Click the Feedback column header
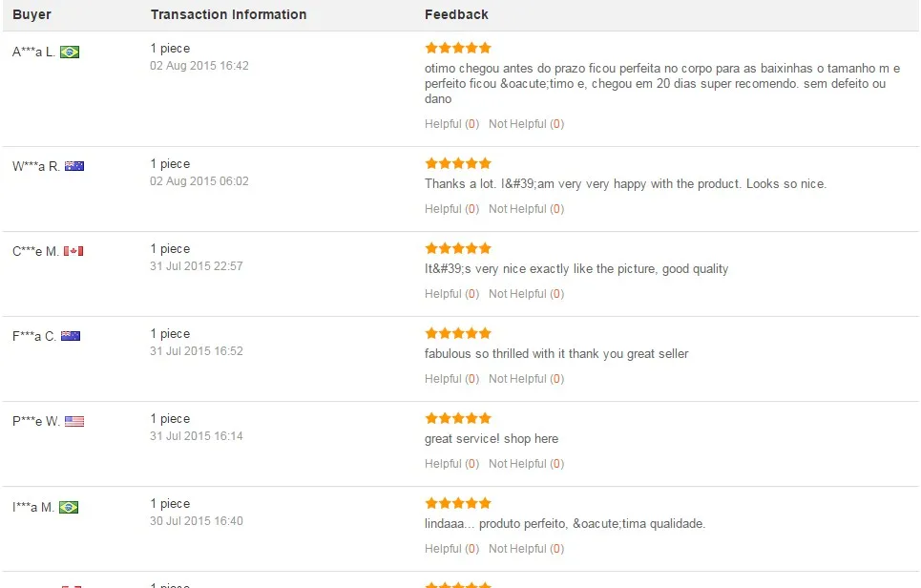 [x=456, y=14]
